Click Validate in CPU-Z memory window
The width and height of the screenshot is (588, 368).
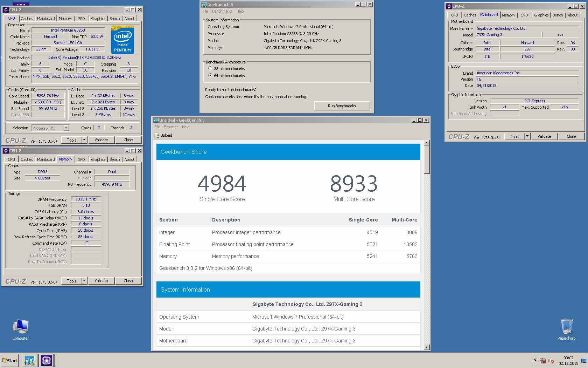101,281
